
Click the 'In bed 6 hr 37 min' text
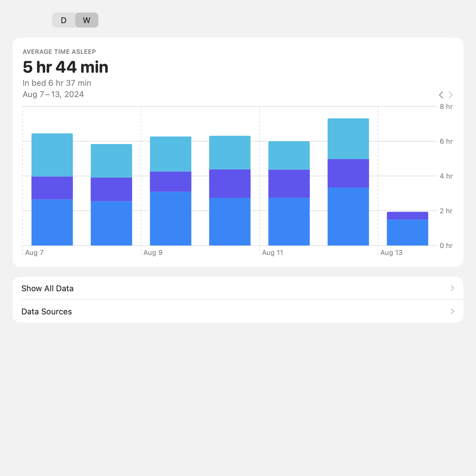click(57, 83)
